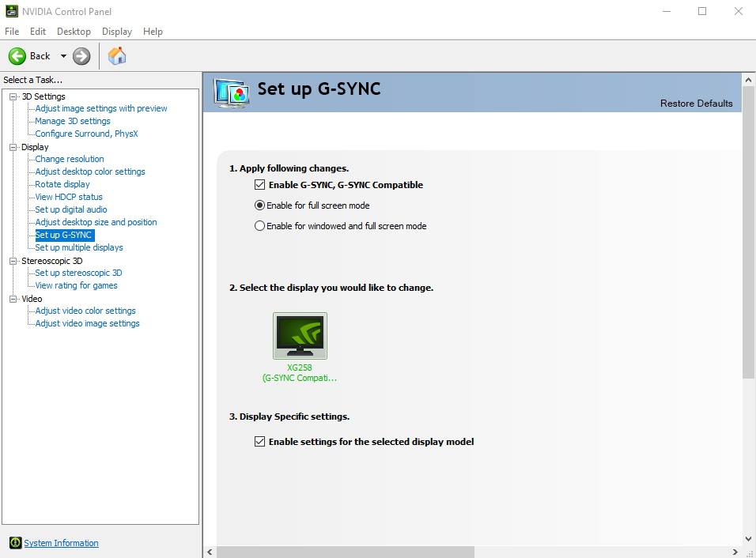
Task: Select the XG258 display thumbnail
Action: point(300,336)
